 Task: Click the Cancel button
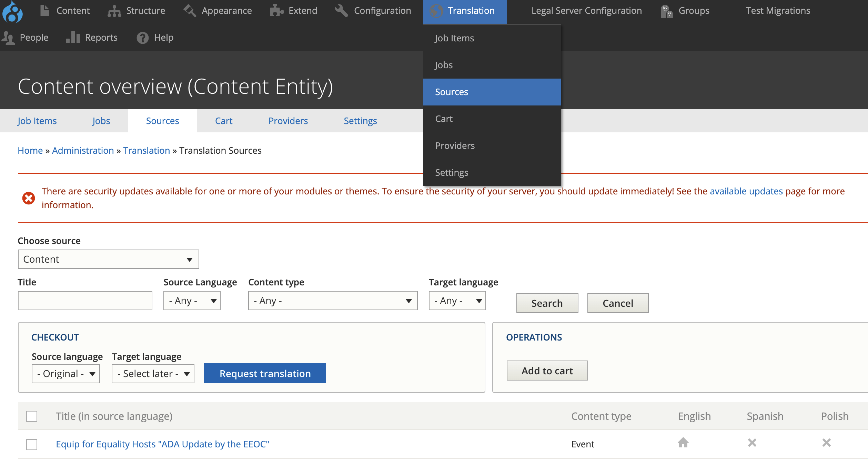(x=618, y=303)
